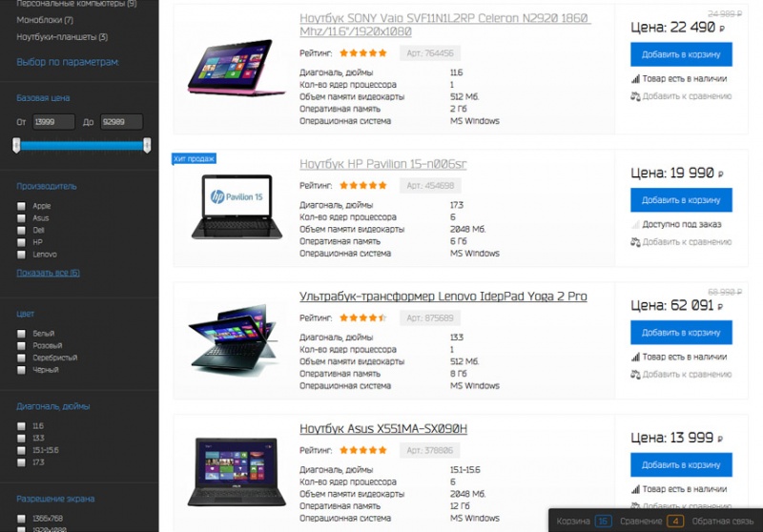The width and height of the screenshot is (763, 532).
Task: Click the 'Хит продаж' badge on HP Pavilion
Action: click(x=194, y=158)
